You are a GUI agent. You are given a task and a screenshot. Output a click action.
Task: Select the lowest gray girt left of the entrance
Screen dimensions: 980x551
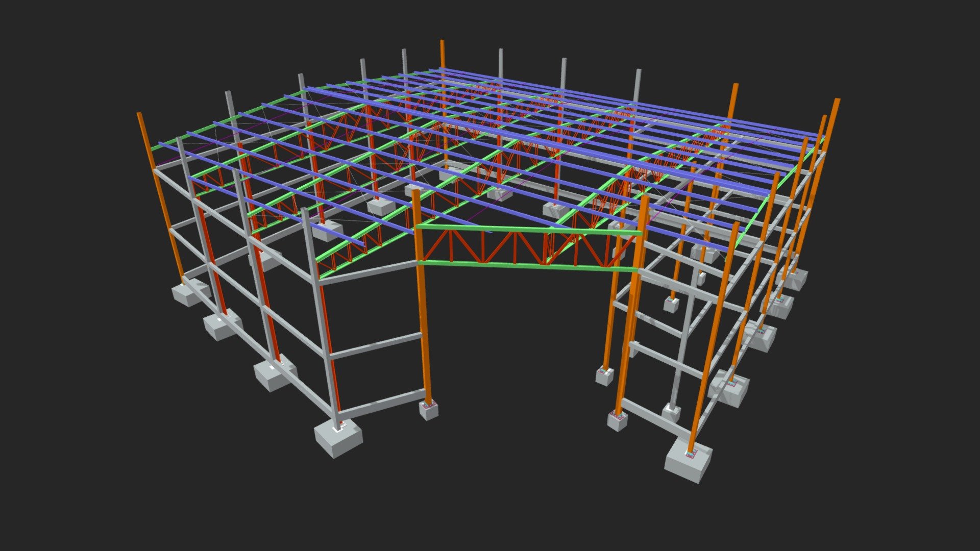381,403
